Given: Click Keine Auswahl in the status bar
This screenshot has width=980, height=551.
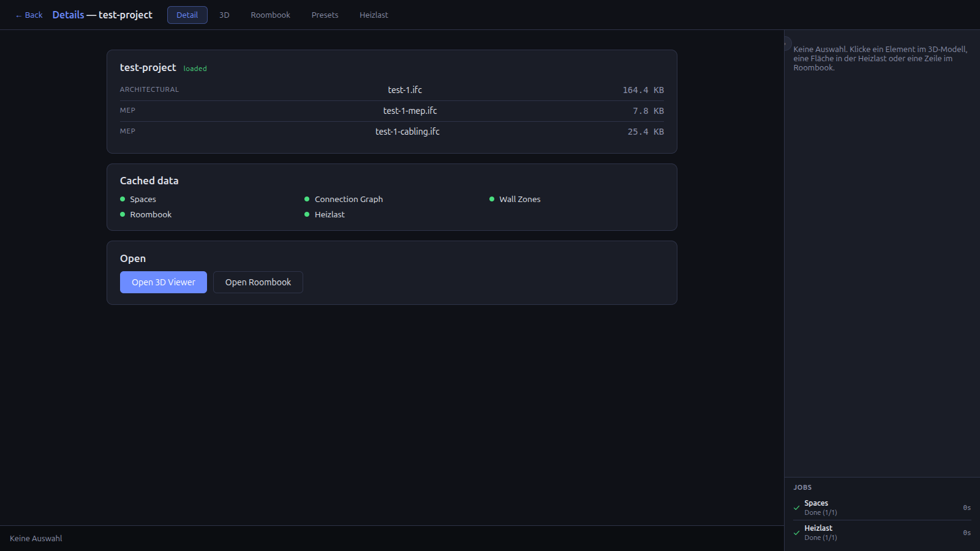Looking at the screenshot, I should click(x=36, y=538).
